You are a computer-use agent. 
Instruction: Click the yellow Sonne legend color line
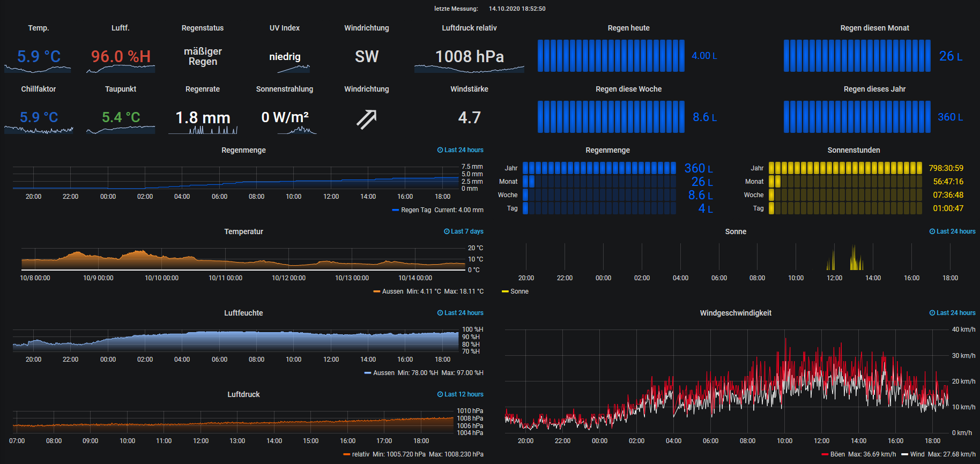coord(505,291)
